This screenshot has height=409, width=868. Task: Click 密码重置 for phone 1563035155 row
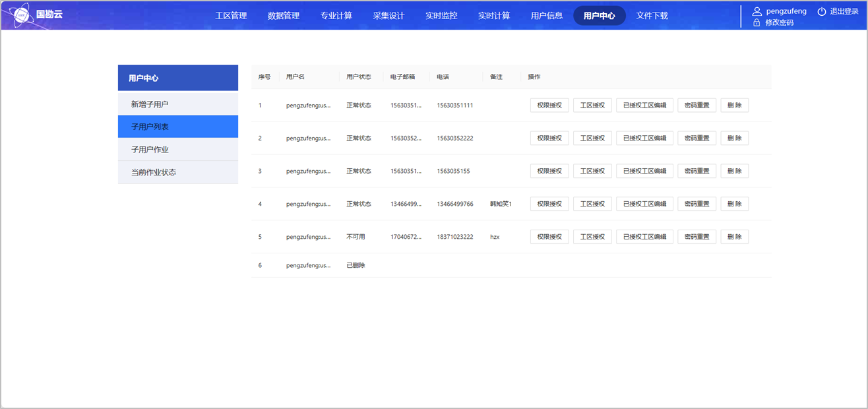tap(697, 171)
